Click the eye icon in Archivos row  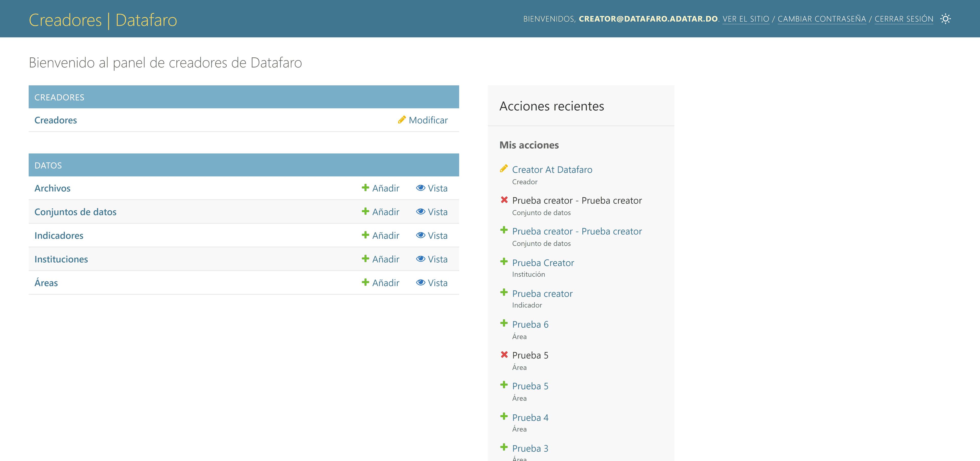coord(420,188)
